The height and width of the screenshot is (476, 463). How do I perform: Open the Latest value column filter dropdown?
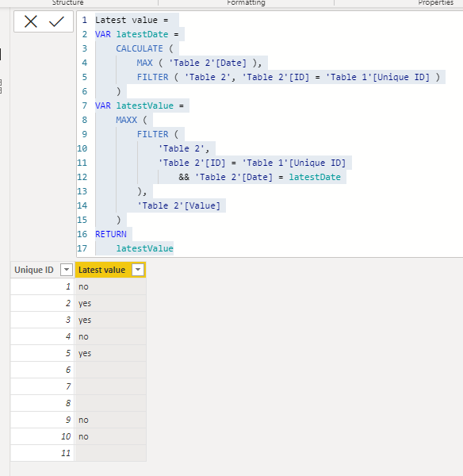(138, 270)
